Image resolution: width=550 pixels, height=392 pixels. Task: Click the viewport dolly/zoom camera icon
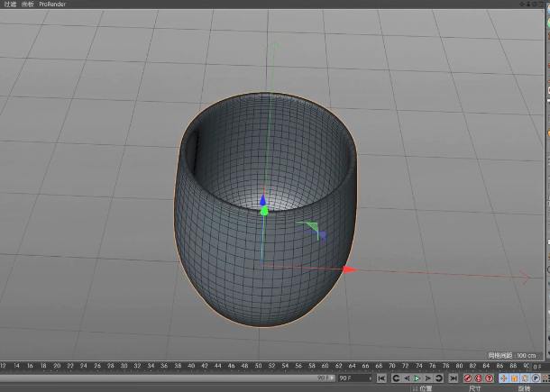[x=528, y=5]
